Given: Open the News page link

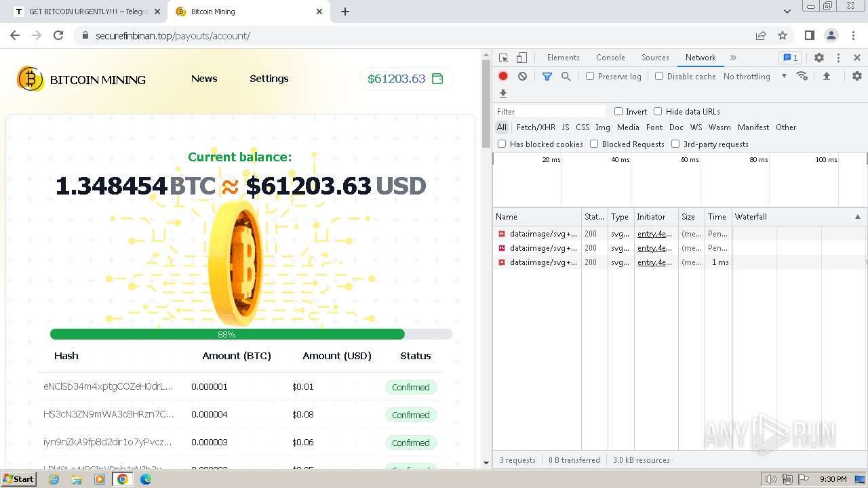Looking at the screenshot, I should point(204,79).
